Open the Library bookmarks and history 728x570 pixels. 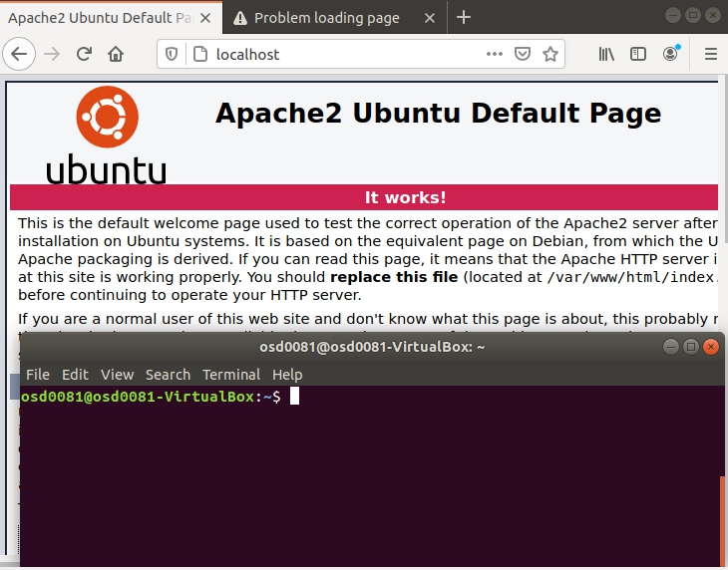tap(606, 54)
